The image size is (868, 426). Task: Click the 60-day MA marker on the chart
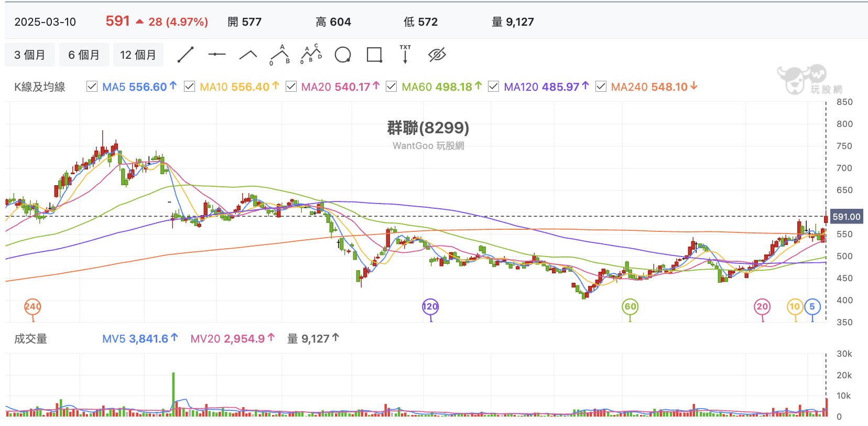[630, 307]
